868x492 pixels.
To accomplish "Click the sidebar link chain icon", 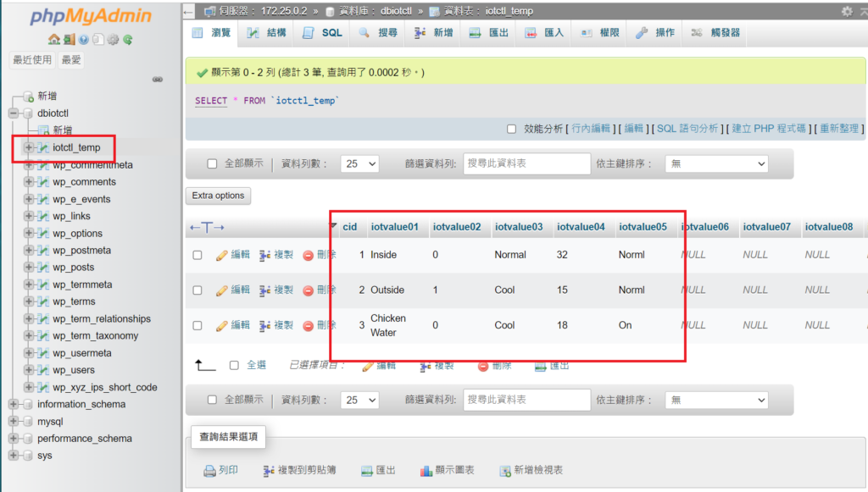I will click(x=157, y=80).
